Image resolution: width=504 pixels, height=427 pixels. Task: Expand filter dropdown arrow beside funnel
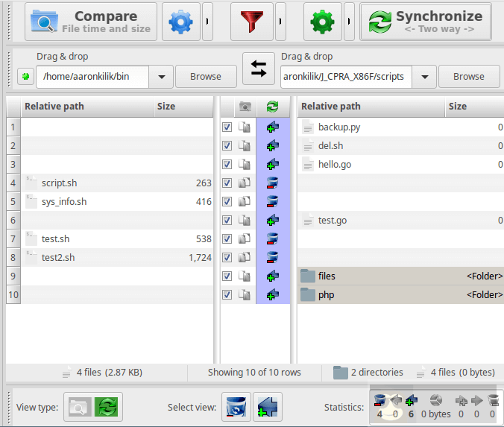click(x=280, y=22)
